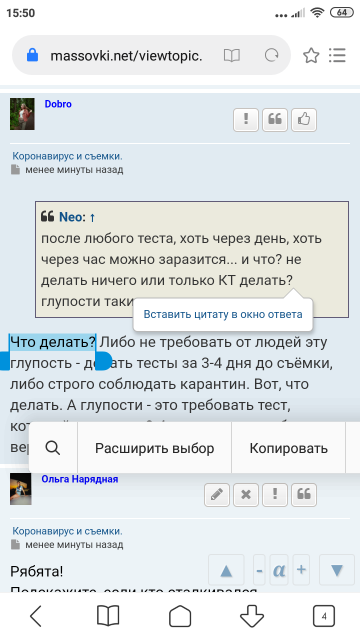
Task: Reload the page with refresh icon
Action: 271,55
